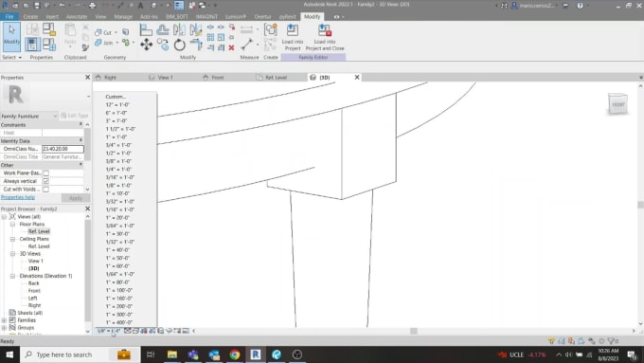Select the Rotate tool
This screenshot has width=644, height=363.
point(180,45)
